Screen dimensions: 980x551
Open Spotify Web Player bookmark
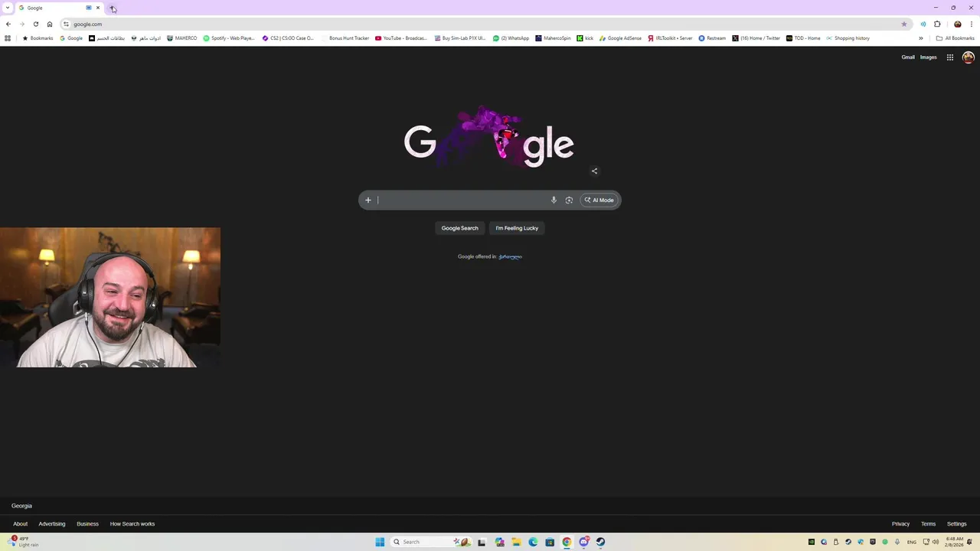pos(229,38)
